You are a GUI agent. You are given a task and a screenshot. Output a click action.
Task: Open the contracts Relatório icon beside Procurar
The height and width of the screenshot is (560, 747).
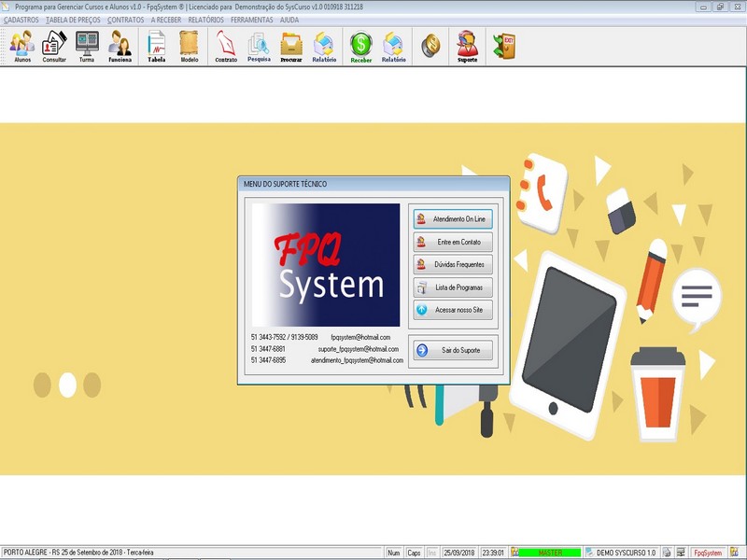click(x=324, y=46)
